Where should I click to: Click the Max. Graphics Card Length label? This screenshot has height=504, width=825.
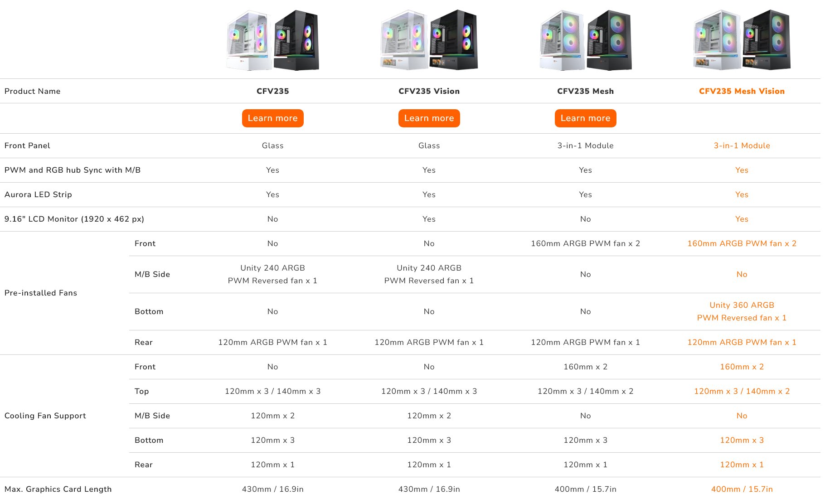(58, 489)
